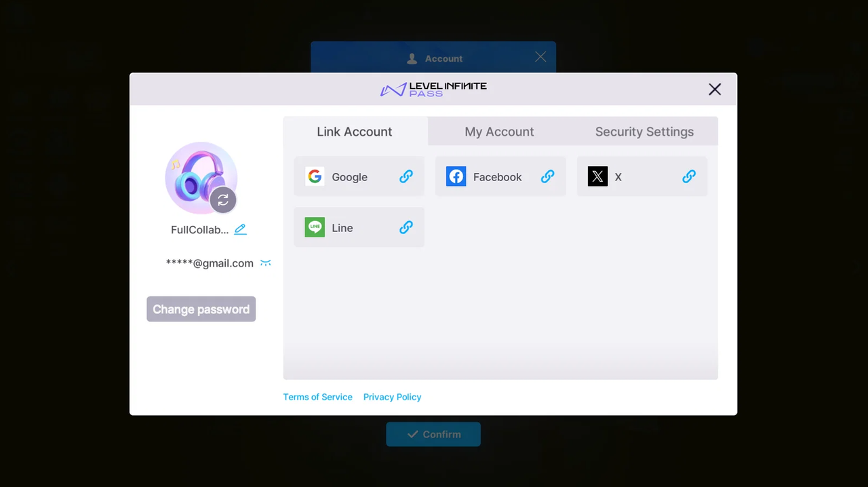Click the Google link chain icon
Image resolution: width=868 pixels, height=487 pixels.
(x=406, y=176)
